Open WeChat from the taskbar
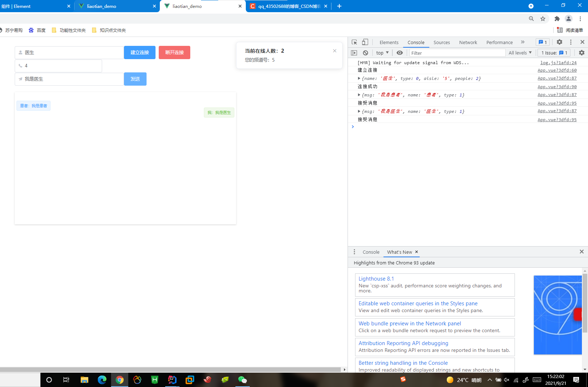The image size is (588, 387). [243, 380]
